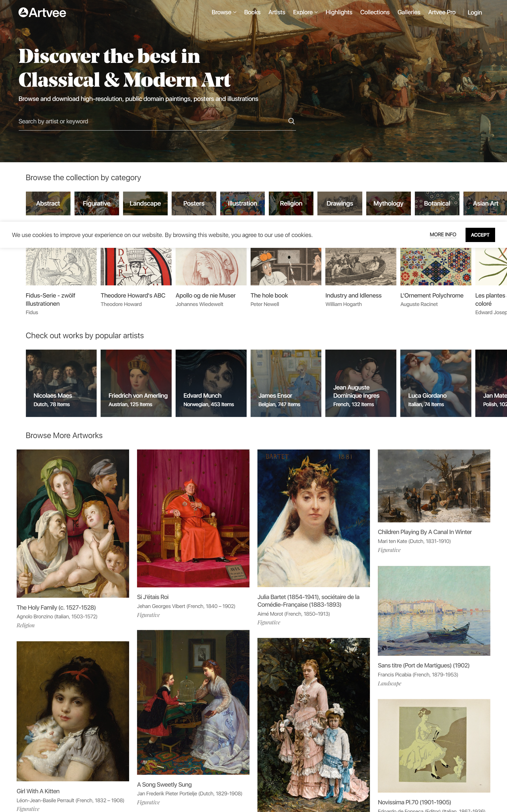The image size is (507, 812).
Task: Click artist Francis Picabia link
Action: tap(418, 675)
